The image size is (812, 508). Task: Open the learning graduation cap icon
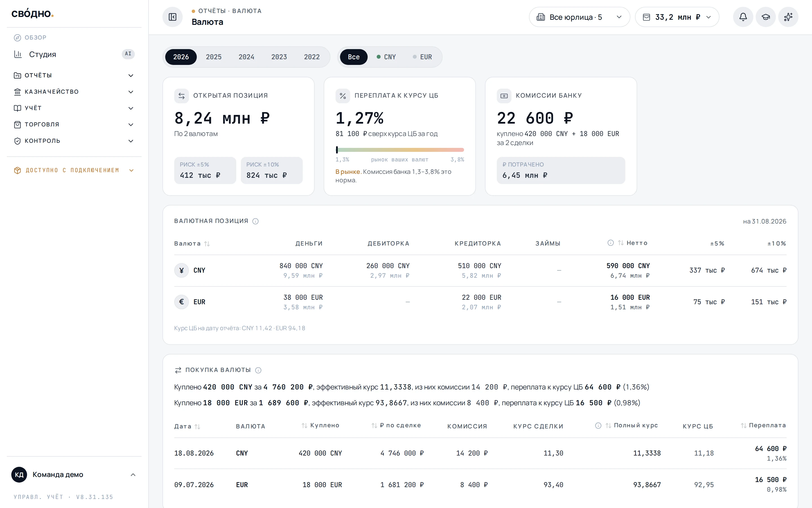tap(766, 17)
